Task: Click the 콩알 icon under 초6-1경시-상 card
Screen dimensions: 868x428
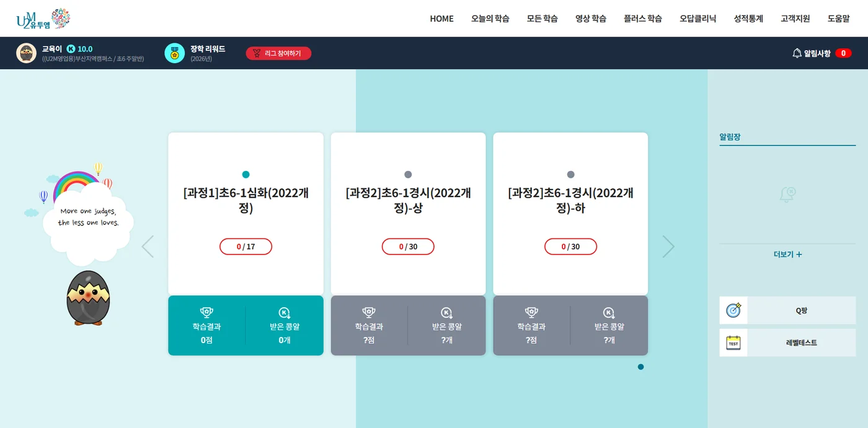Action: click(x=447, y=313)
